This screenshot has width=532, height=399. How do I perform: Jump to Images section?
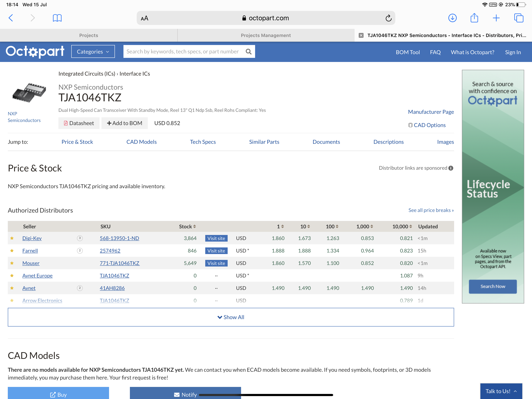[445, 142]
